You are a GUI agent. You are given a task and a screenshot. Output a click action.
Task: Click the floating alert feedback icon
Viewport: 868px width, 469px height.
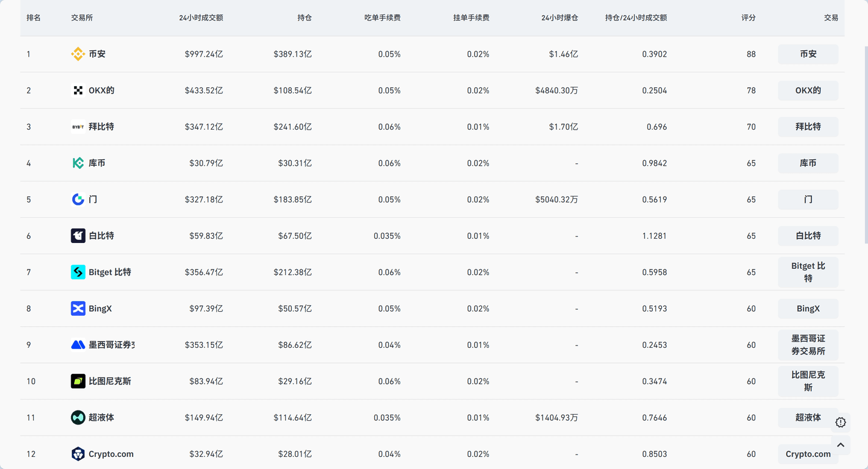pos(841,423)
